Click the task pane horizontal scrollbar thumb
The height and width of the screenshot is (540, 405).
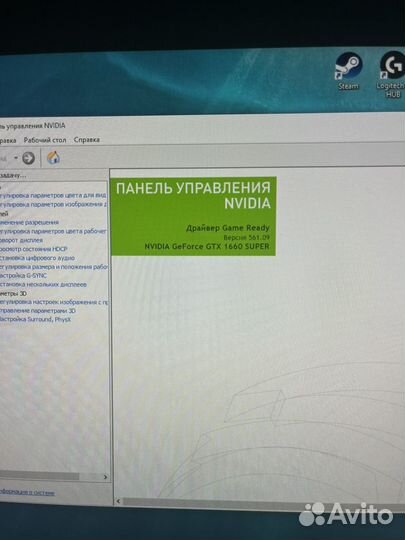click(x=39, y=477)
